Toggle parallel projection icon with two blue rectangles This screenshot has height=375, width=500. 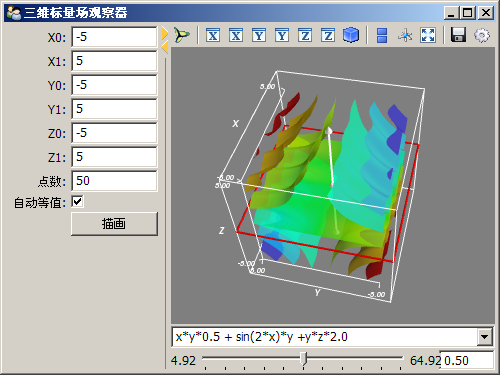(x=382, y=35)
